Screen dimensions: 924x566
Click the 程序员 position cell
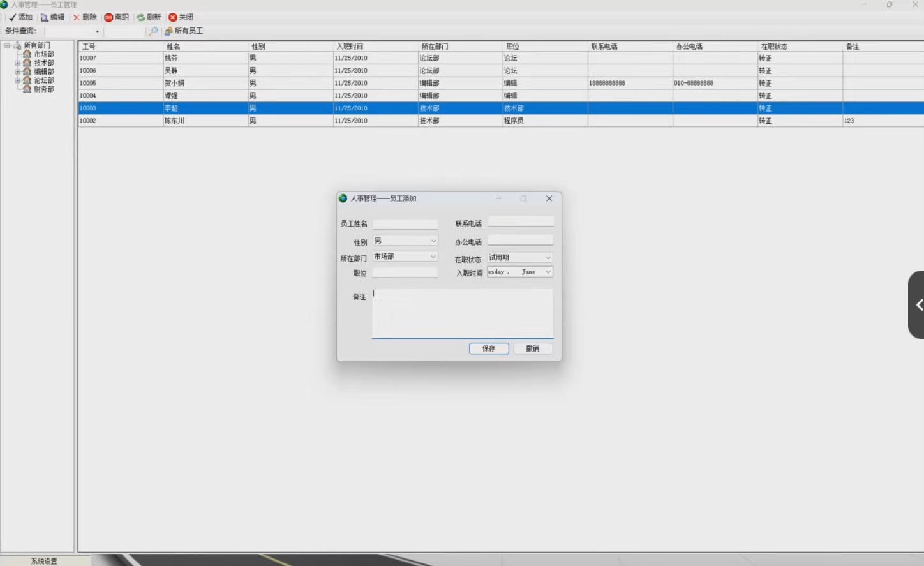point(545,121)
